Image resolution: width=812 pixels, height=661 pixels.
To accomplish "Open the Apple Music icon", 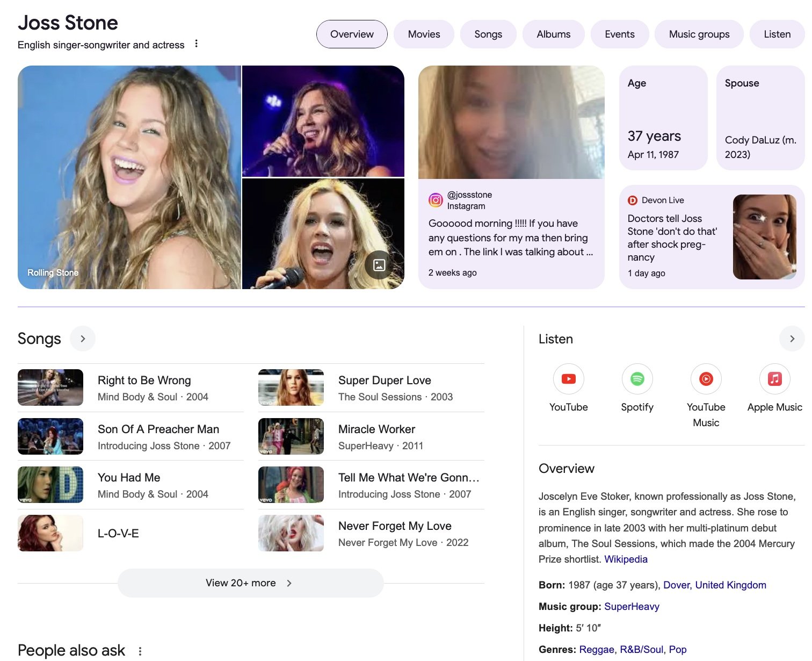I will pos(774,379).
